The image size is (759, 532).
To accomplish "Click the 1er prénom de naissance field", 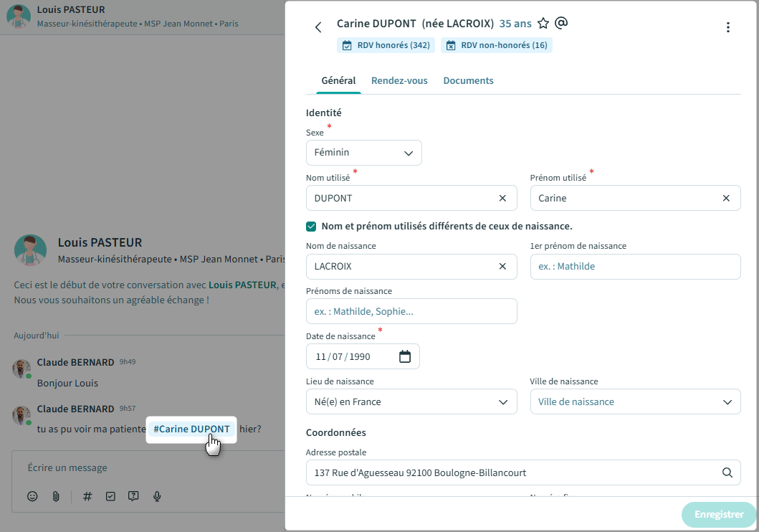I will (x=635, y=267).
